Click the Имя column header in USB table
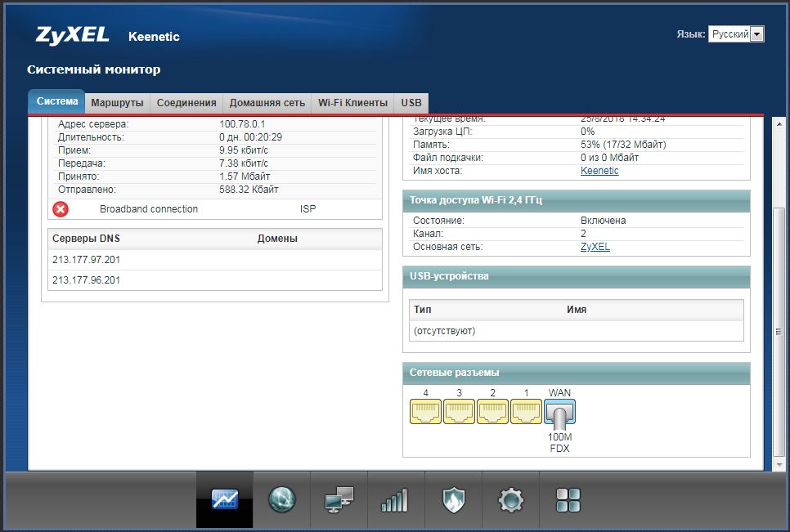The width and height of the screenshot is (790, 532). point(577,310)
